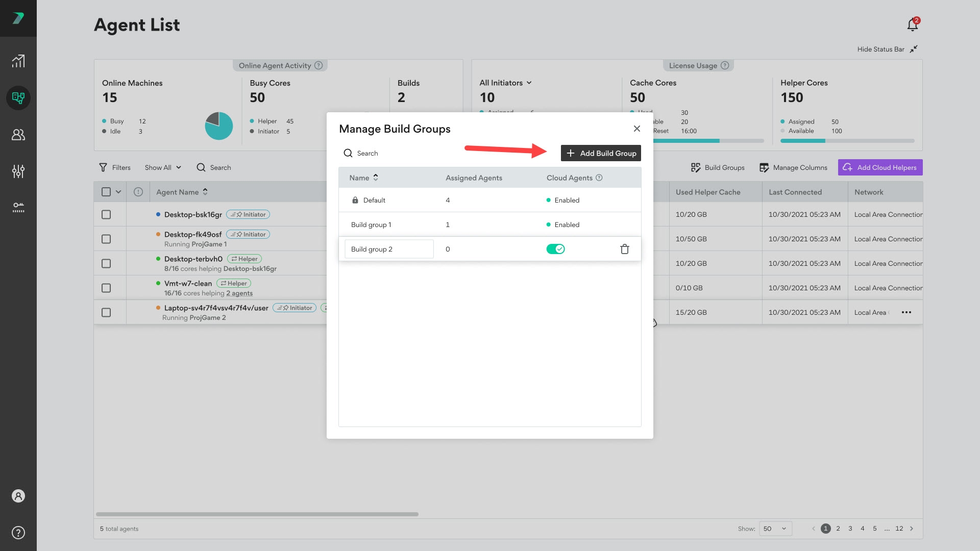Open the rows-per-page Show 50 dropdown
Image resolution: width=980 pixels, height=551 pixels.
pos(775,529)
